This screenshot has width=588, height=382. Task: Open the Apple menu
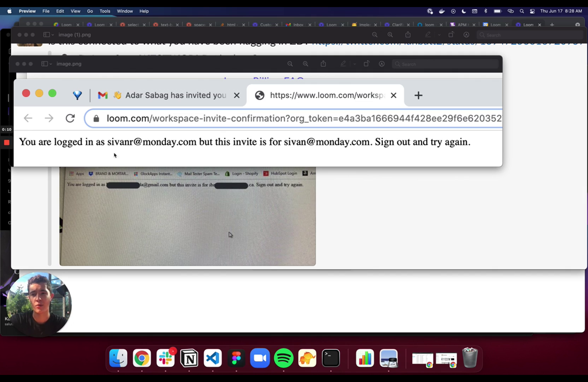point(10,11)
